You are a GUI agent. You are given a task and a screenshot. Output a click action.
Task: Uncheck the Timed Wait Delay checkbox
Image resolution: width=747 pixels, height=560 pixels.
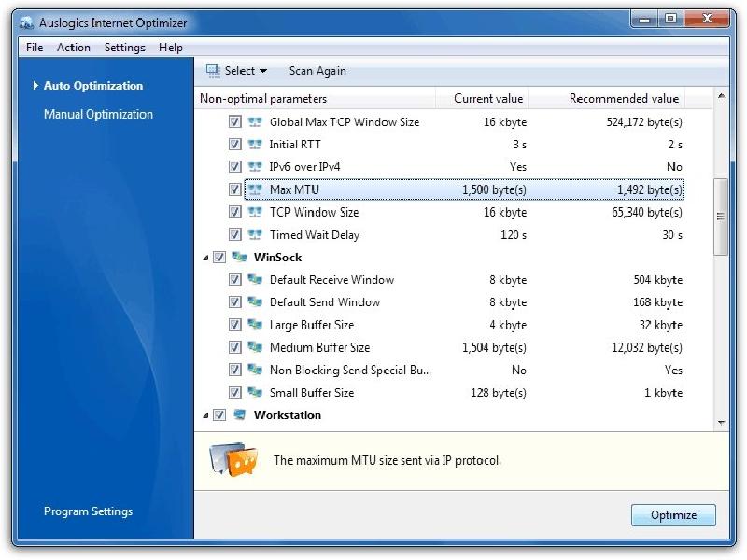click(234, 234)
